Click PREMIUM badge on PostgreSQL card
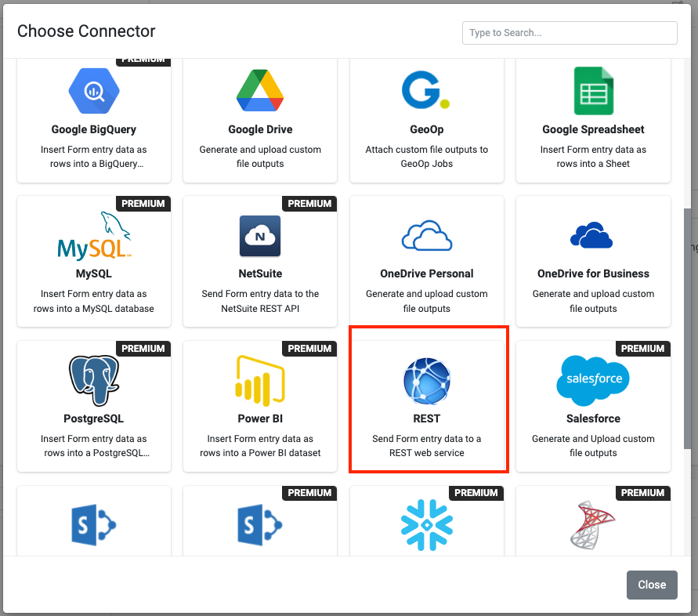This screenshot has height=616, width=698. pyautogui.click(x=143, y=348)
